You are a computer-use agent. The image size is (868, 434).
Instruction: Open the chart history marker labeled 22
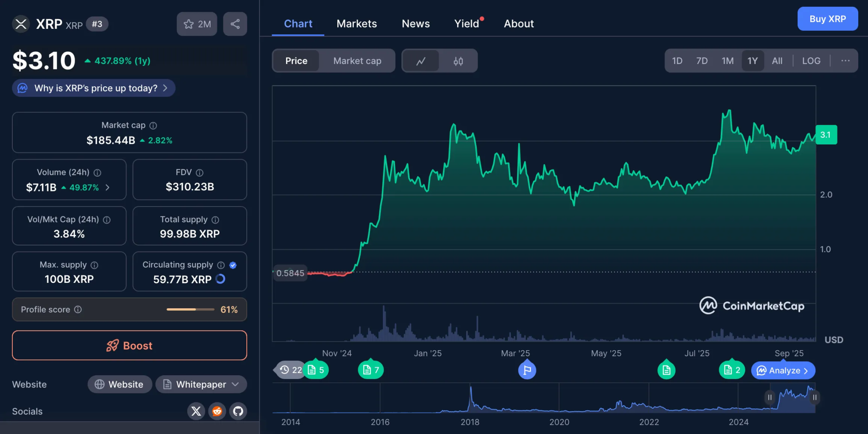coord(291,370)
